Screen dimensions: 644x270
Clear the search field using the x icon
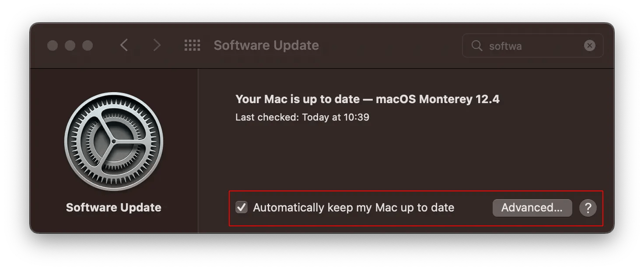coord(589,45)
